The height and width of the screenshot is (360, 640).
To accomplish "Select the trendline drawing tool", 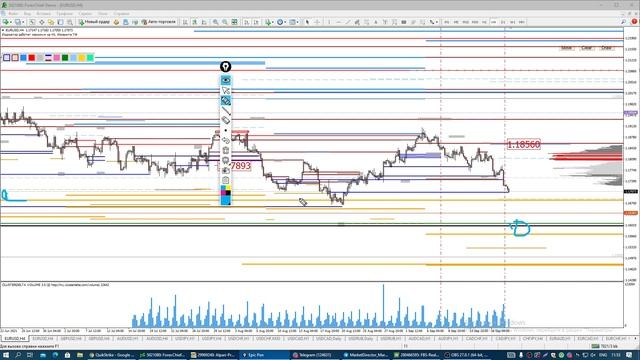I will point(348,22).
